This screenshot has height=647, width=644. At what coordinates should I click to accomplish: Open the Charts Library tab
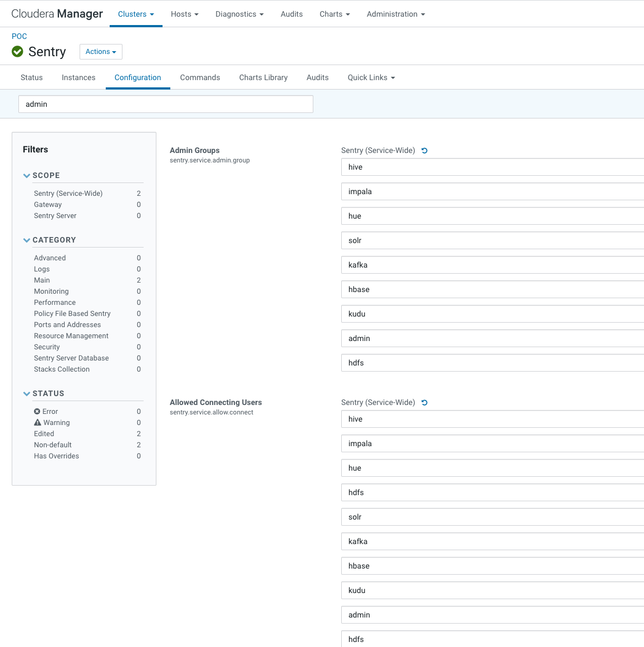pyautogui.click(x=263, y=77)
